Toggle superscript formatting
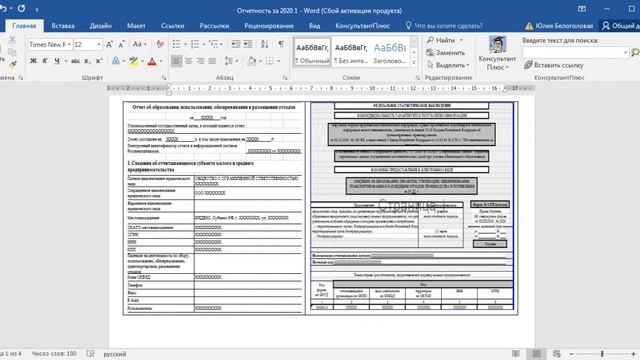 pos(98,61)
